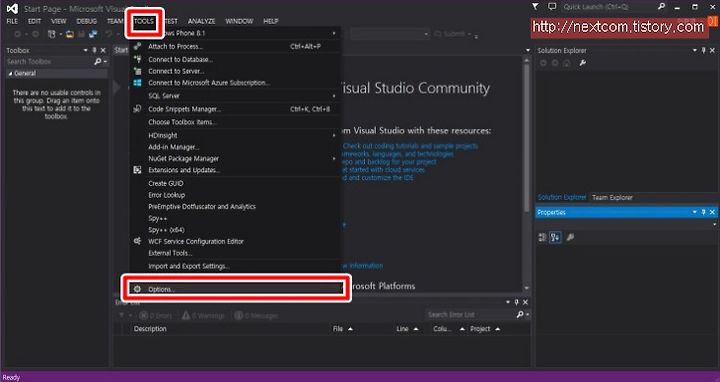Open Error List window options dropdown arrow
The image size is (720, 382).
coord(508,302)
